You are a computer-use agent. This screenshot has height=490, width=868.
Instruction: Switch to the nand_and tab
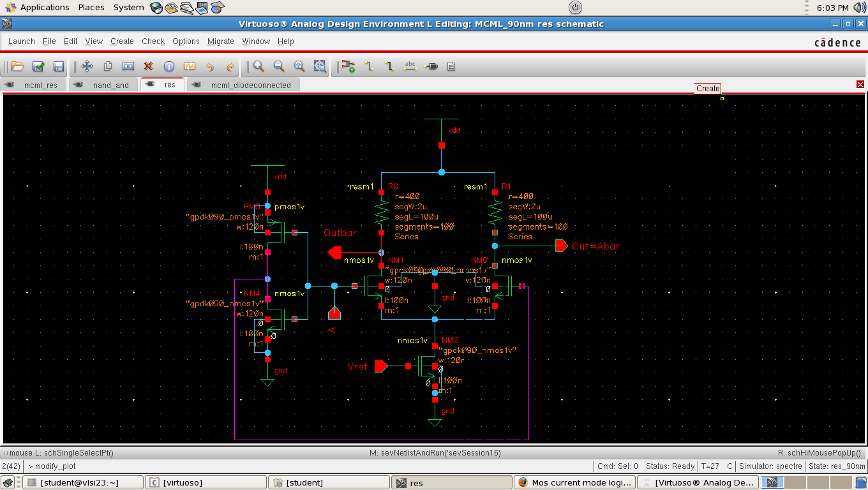click(110, 85)
